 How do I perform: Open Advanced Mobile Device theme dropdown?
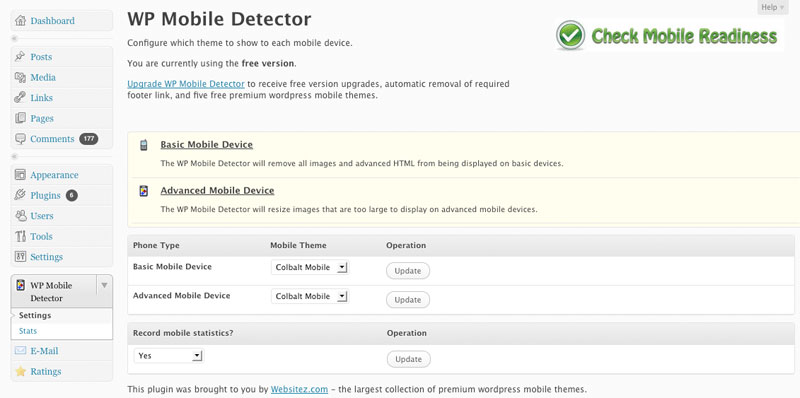pos(309,296)
